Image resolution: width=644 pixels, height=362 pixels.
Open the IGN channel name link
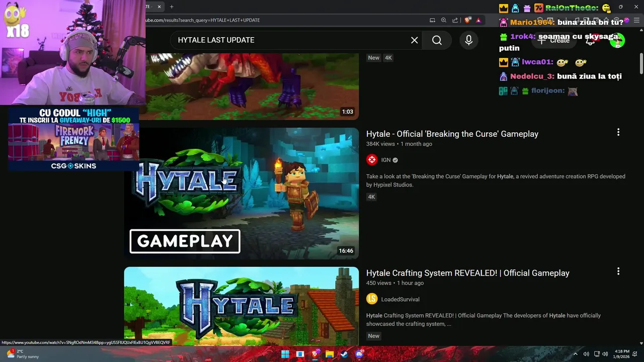(x=386, y=160)
